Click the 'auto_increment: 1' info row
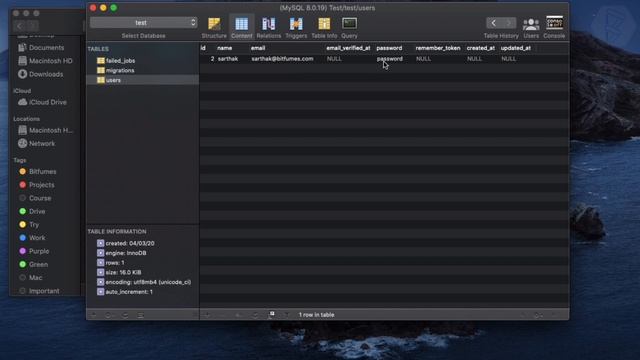640x360 pixels. coord(125,292)
